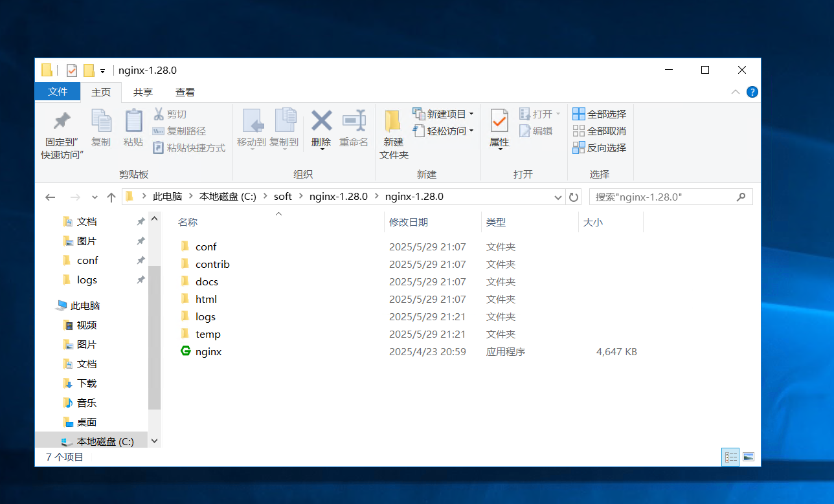Open the Open (打开) ribbon dropdown
The width and height of the screenshot is (834, 504).
pyautogui.click(x=540, y=114)
